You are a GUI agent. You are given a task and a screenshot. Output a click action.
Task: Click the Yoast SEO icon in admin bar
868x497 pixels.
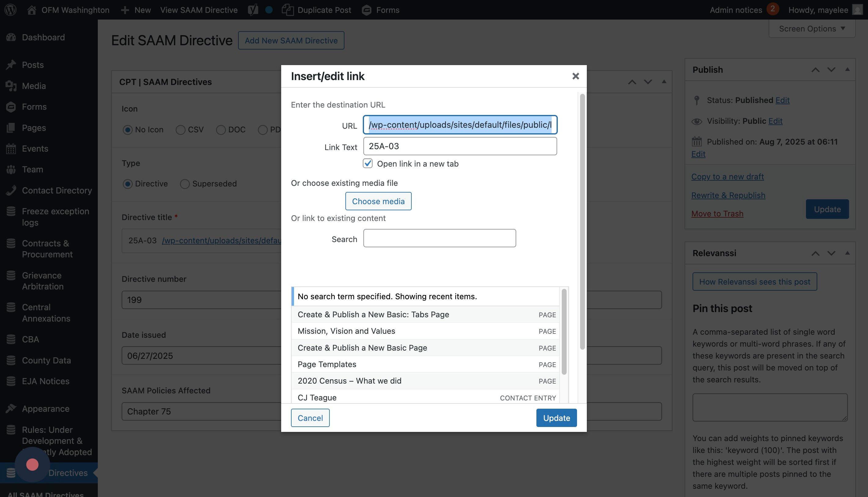click(x=253, y=9)
